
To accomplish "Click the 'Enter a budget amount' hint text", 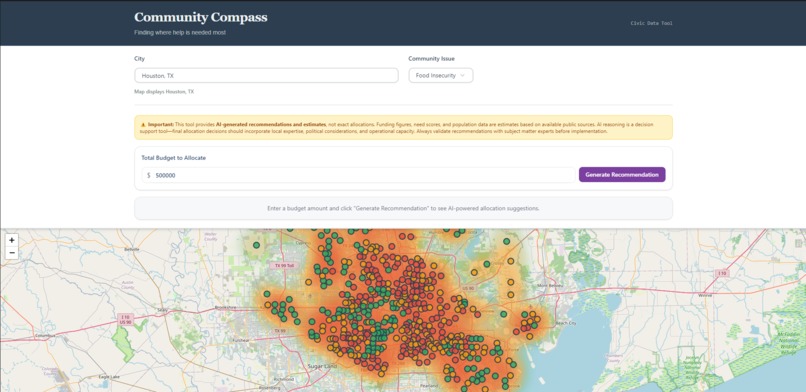I will point(403,209).
